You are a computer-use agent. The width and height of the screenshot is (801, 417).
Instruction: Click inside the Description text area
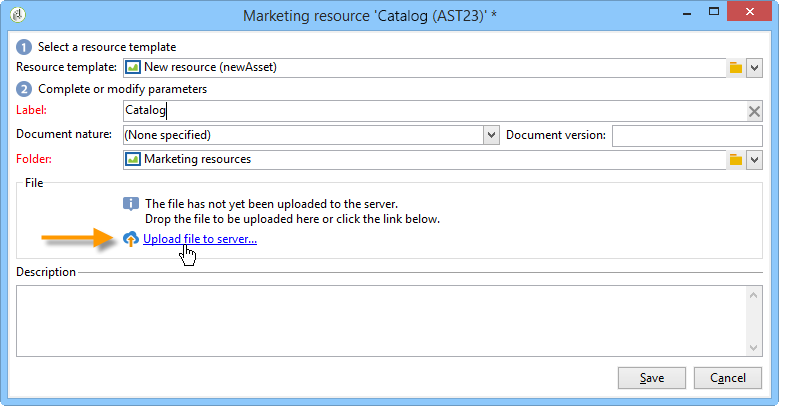point(380,319)
